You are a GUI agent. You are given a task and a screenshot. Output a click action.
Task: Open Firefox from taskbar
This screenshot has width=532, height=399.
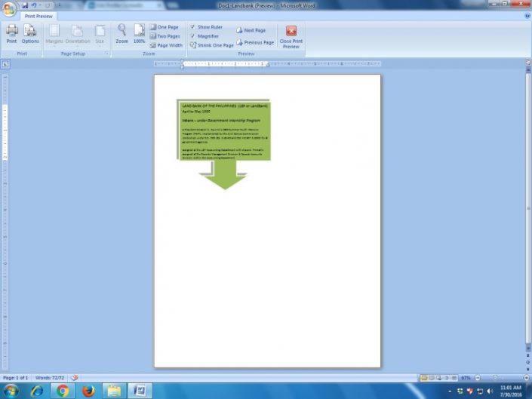(89, 391)
